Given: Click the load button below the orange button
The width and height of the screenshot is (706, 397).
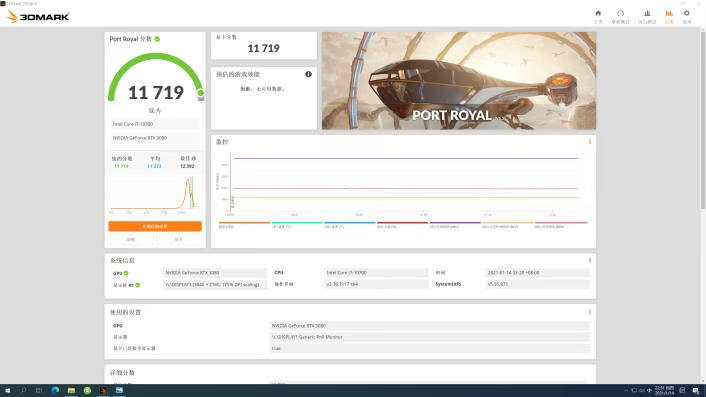Looking at the screenshot, I should point(131,239).
